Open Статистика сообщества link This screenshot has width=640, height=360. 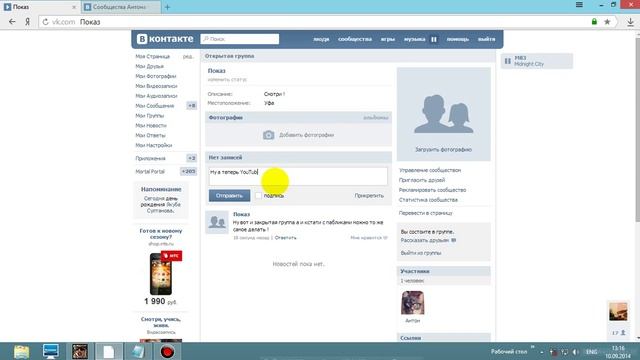(428, 200)
